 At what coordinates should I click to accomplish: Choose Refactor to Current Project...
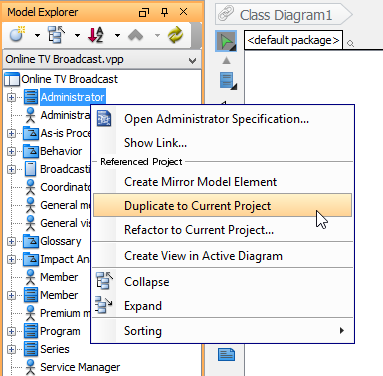222,230
